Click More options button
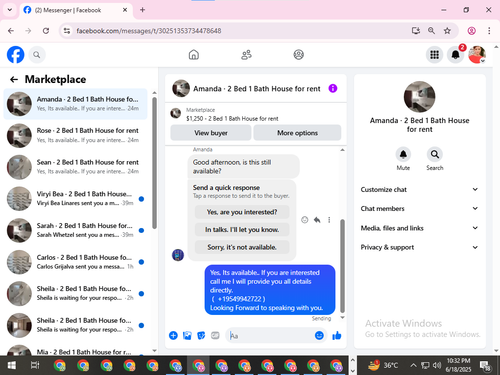The height and width of the screenshot is (375, 500). point(297,133)
